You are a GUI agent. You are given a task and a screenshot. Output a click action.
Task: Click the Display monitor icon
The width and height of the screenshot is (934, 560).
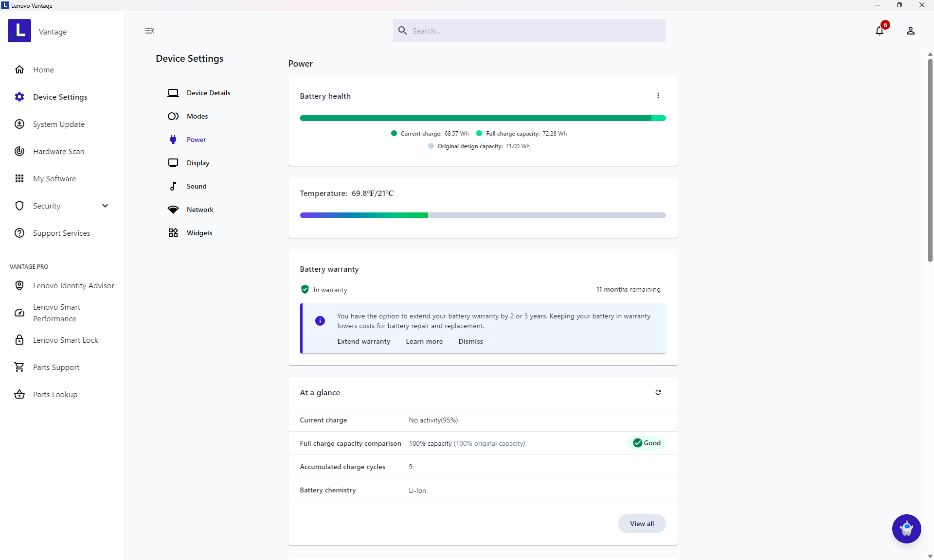tap(173, 163)
